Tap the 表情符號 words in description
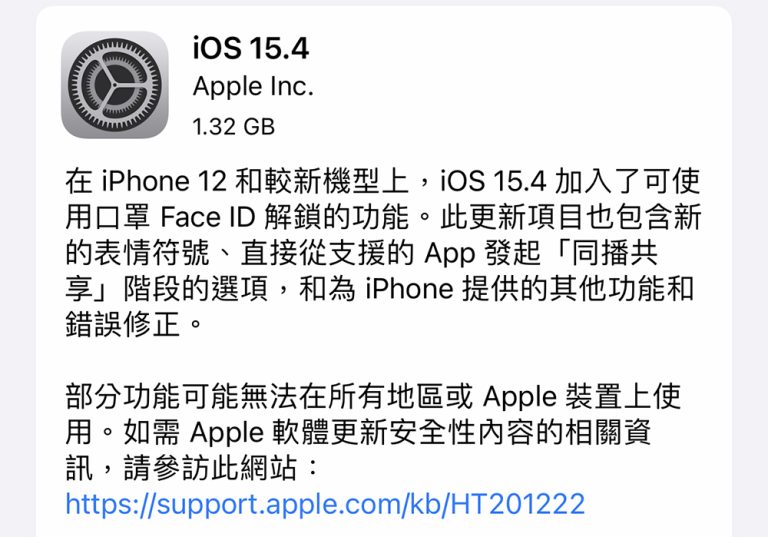The image size is (768, 537). [x=152, y=253]
